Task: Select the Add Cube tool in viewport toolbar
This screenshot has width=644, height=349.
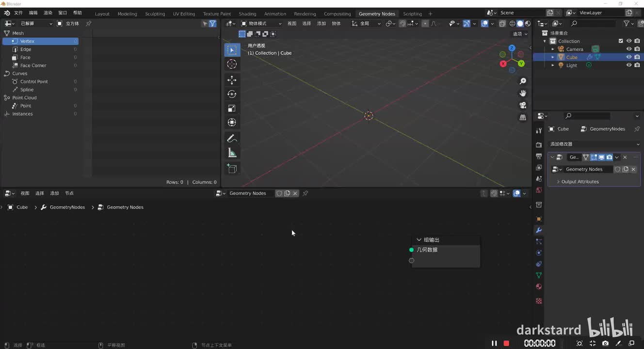Action: point(232,169)
